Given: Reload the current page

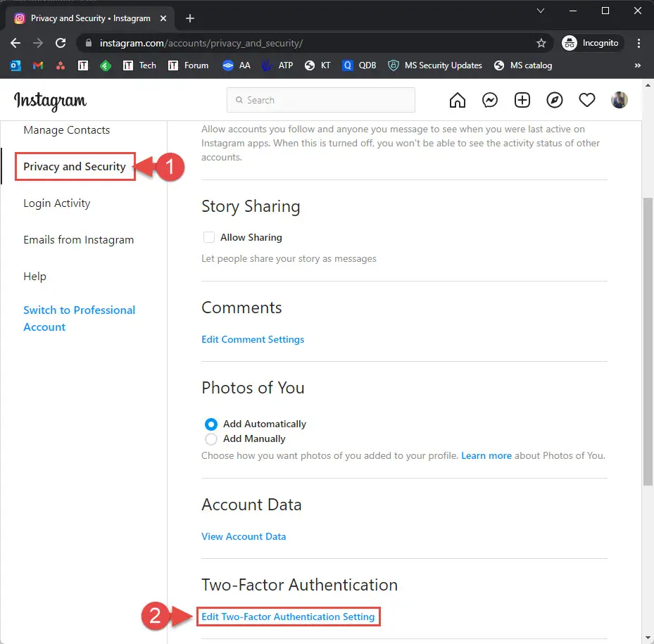Looking at the screenshot, I should coord(61,43).
